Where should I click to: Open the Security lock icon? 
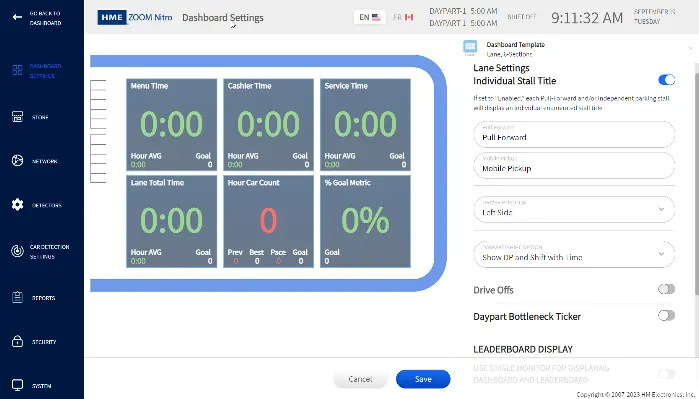[x=17, y=341]
